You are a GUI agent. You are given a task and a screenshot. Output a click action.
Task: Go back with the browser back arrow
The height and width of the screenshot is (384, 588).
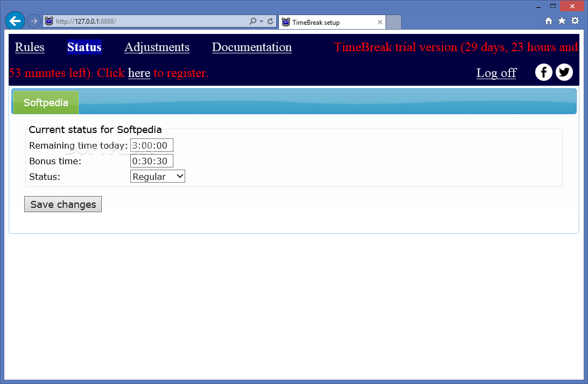point(15,20)
